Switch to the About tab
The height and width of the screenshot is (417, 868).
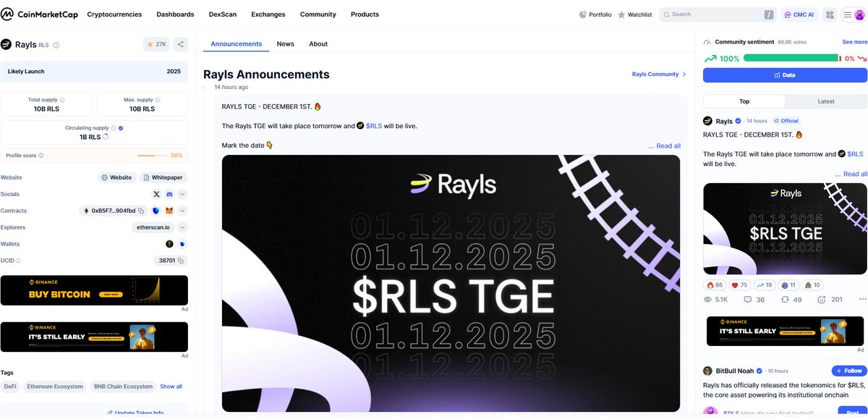318,44
